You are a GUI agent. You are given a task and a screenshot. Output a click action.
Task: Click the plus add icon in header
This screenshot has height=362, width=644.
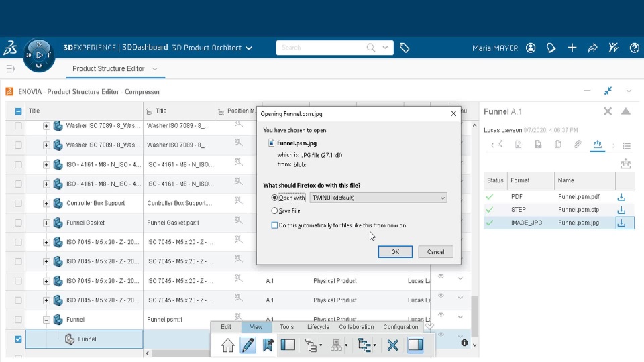(x=572, y=48)
